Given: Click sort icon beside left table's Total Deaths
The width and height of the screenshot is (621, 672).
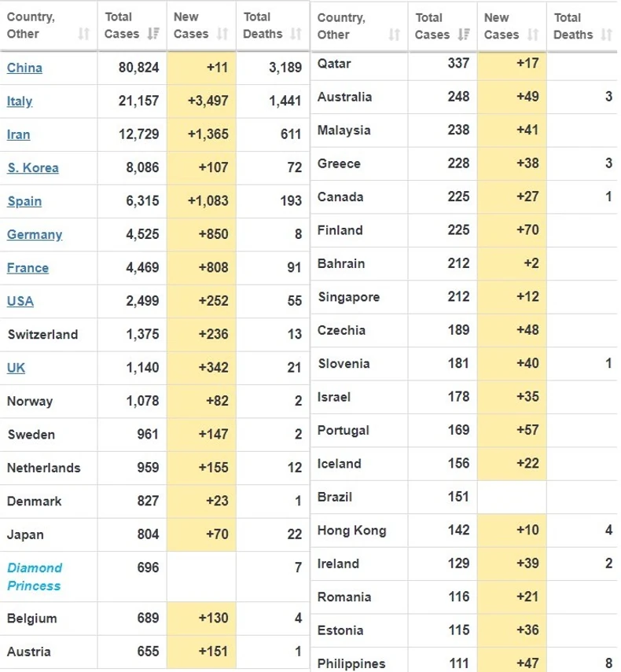Looking at the screenshot, I should (296, 35).
